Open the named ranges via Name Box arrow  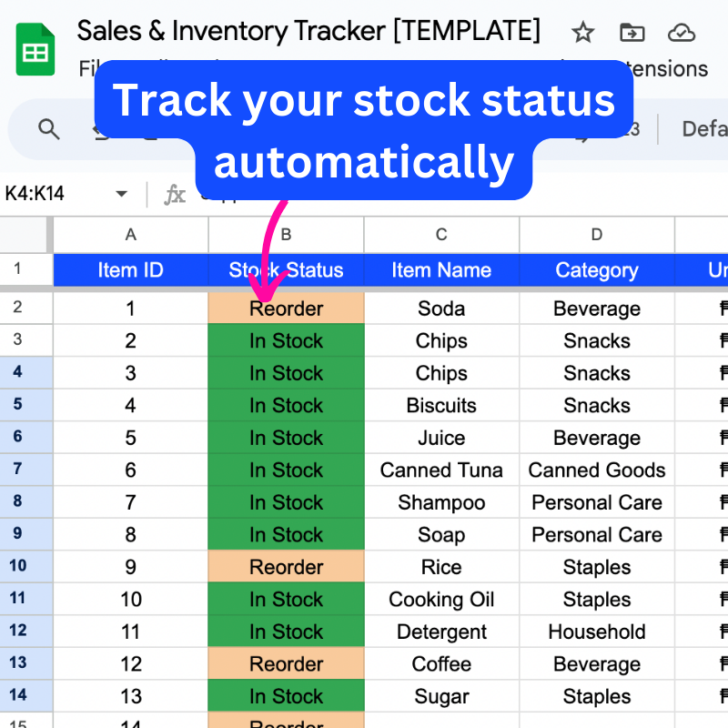121,193
